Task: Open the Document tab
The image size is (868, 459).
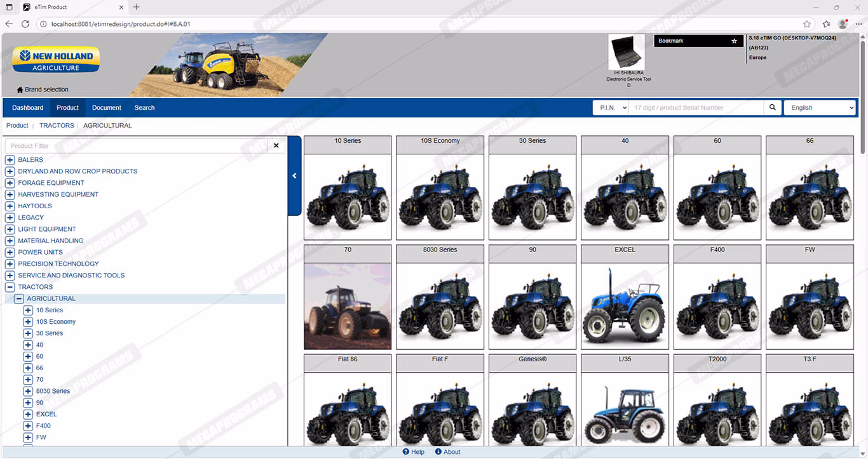Action: [x=106, y=108]
